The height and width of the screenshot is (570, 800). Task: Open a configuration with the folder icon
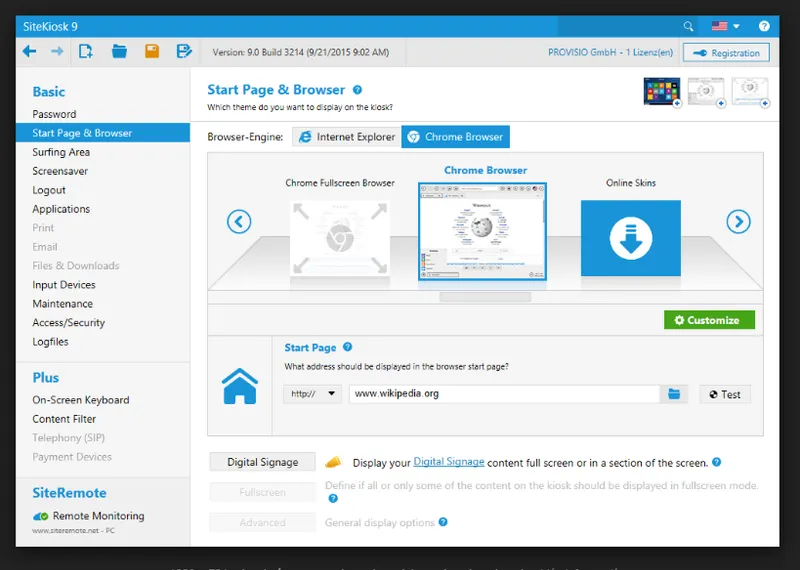(119, 51)
